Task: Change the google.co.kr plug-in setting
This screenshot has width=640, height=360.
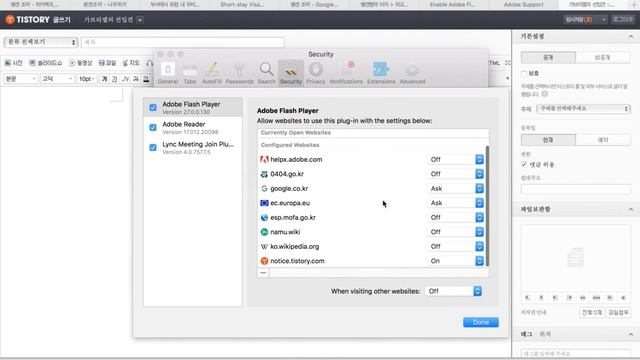Action: 456,189
